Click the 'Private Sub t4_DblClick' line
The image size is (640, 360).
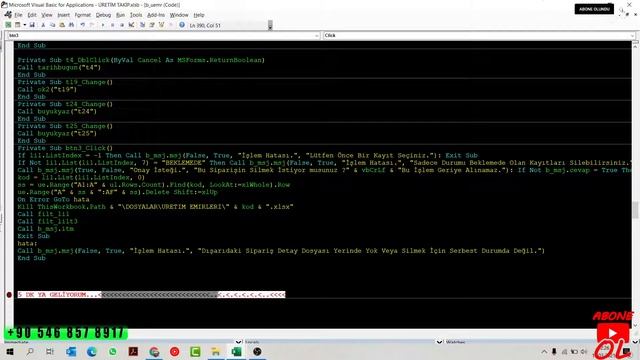point(141,60)
